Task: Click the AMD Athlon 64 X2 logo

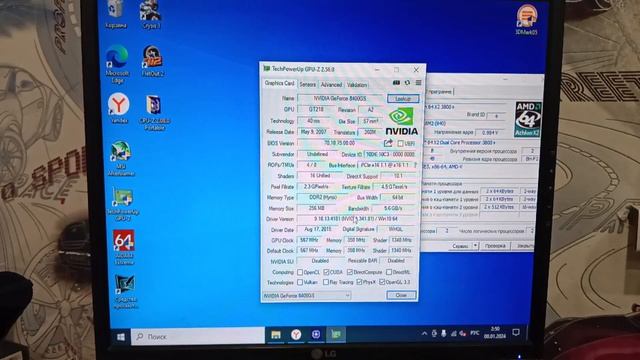Action: click(x=528, y=119)
